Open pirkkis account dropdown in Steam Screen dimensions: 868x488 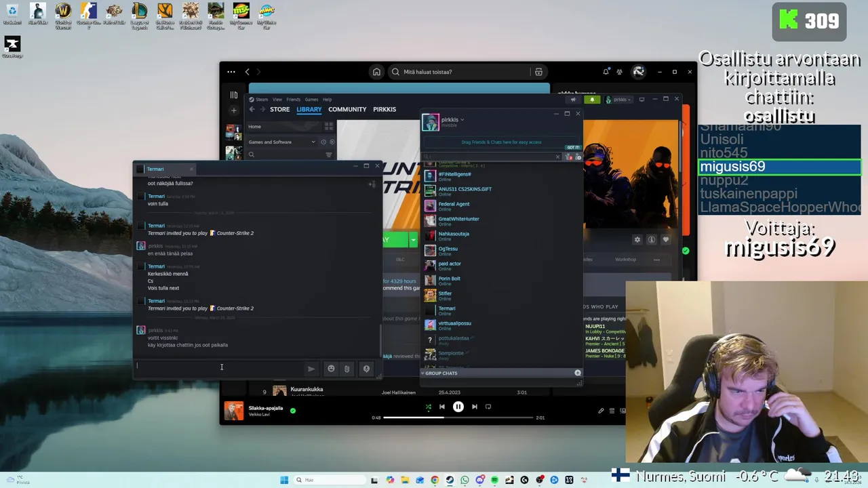click(x=618, y=100)
